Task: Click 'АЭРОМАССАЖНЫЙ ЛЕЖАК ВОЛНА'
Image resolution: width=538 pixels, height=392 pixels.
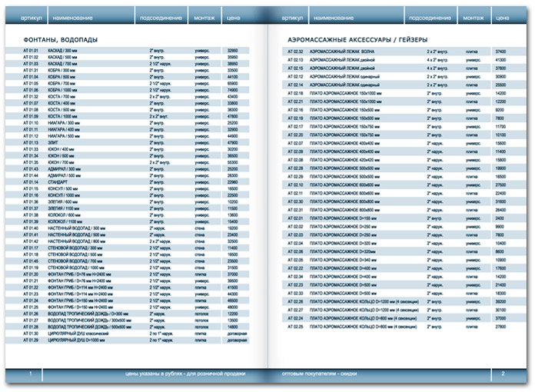Action: 342,51
